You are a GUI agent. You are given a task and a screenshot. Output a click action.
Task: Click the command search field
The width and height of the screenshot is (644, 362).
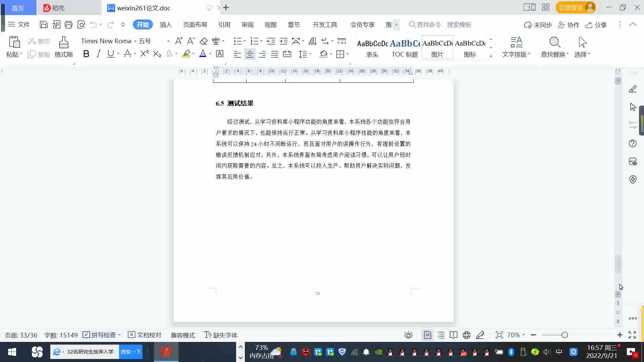pos(440,24)
